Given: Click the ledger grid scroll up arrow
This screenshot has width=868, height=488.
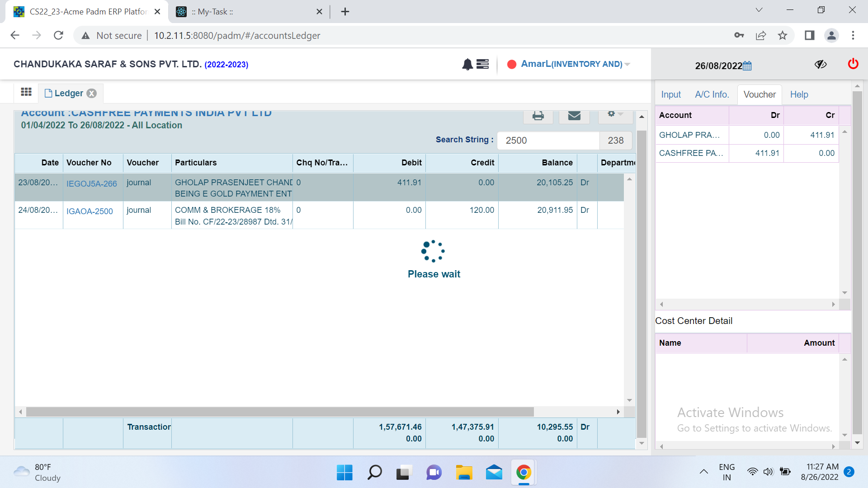Looking at the screenshot, I should [x=629, y=179].
